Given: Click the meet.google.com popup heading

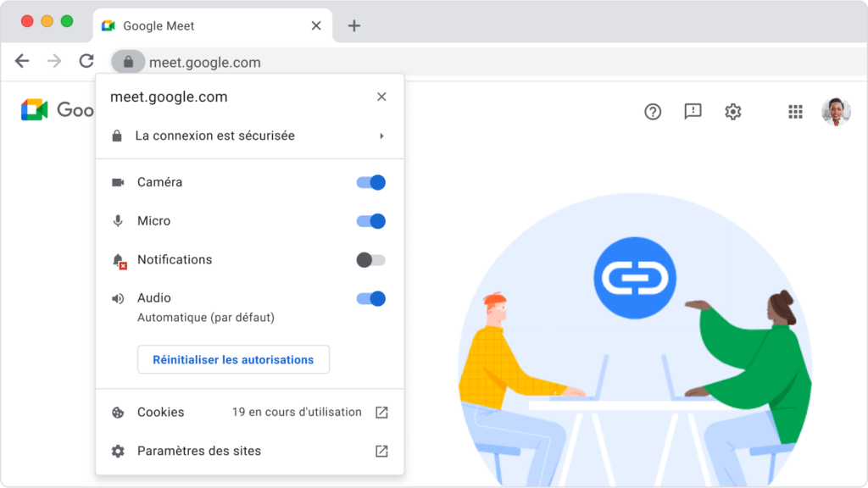Looking at the screenshot, I should 169,97.
